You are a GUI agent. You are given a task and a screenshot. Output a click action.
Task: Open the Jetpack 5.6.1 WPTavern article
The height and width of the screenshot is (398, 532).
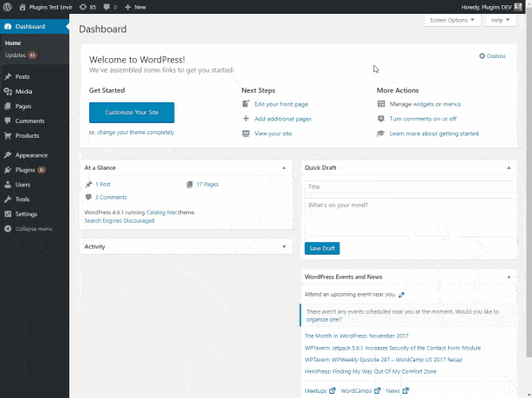[x=393, y=348]
